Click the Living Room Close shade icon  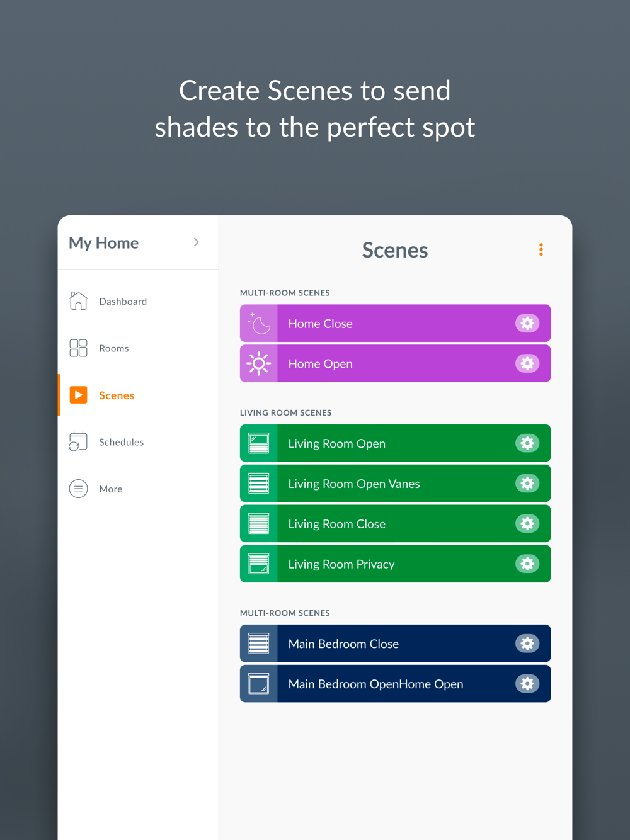[x=259, y=524]
